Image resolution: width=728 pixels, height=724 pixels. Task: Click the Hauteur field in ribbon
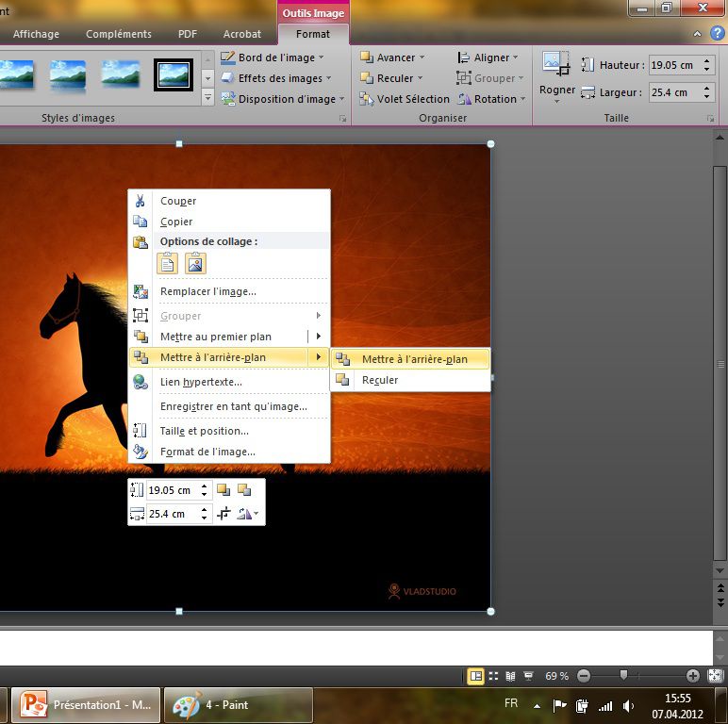point(673,65)
